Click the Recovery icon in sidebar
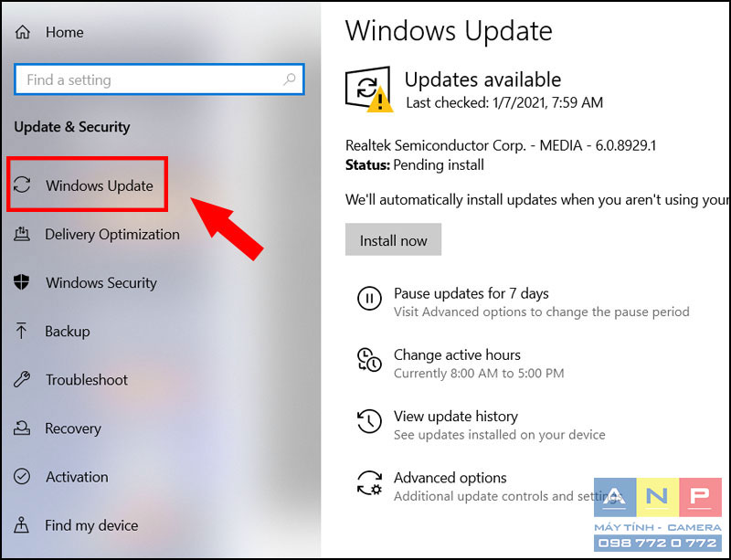This screenshot has width=731, height=560. pyautogui.click(x=22, y=428)
